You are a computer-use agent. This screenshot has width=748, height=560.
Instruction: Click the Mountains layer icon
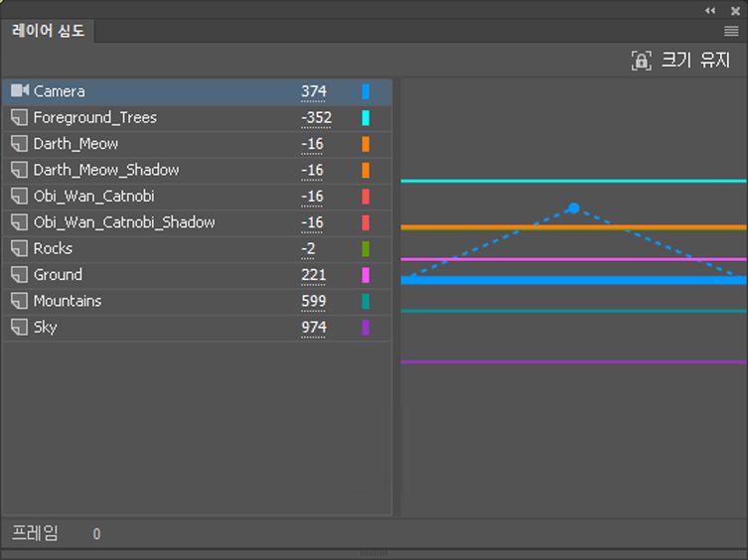click(19, 301)
